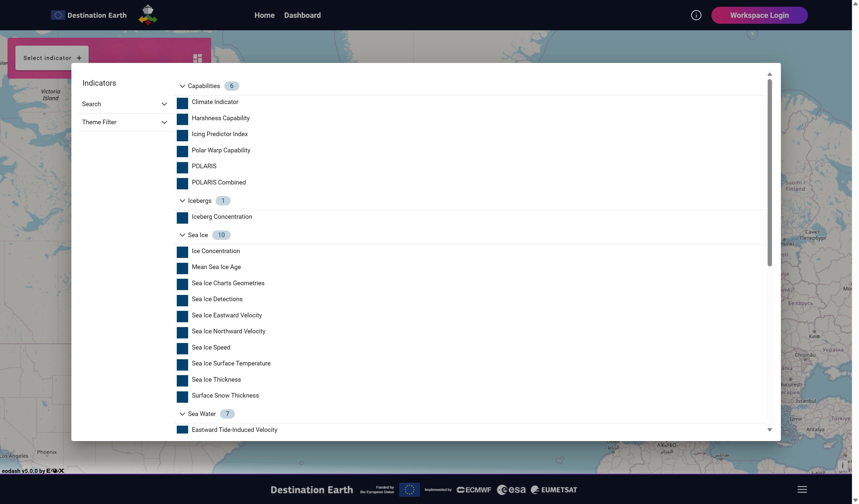This screenshot has height=504, width=859.
Task: Click the Climate Indicator blue thumbnail
Action: click(182, 103)
